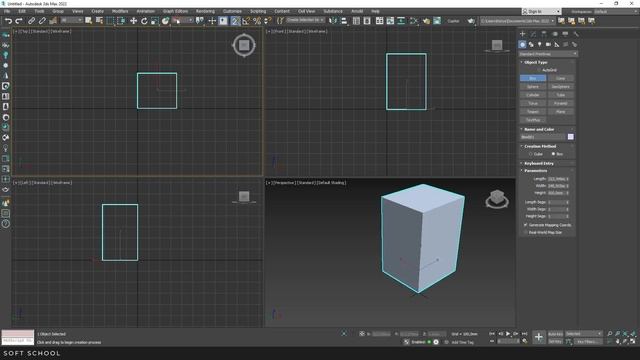Select the Box creation method radio
Image resolution: width=640 pixels, height=360 pixels.
553,154
